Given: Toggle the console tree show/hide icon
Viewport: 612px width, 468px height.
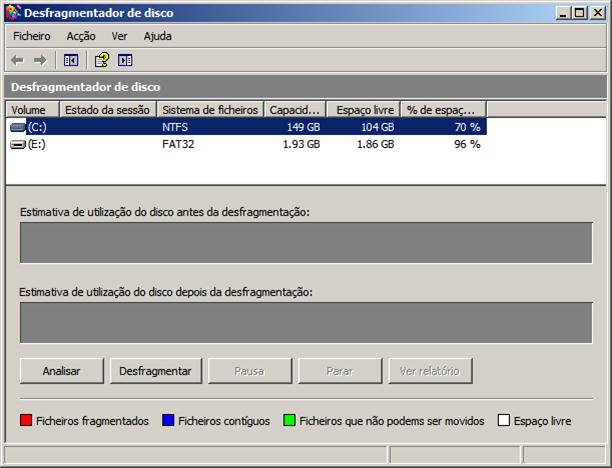Looking at the screenshot, I should coord(71,60).
